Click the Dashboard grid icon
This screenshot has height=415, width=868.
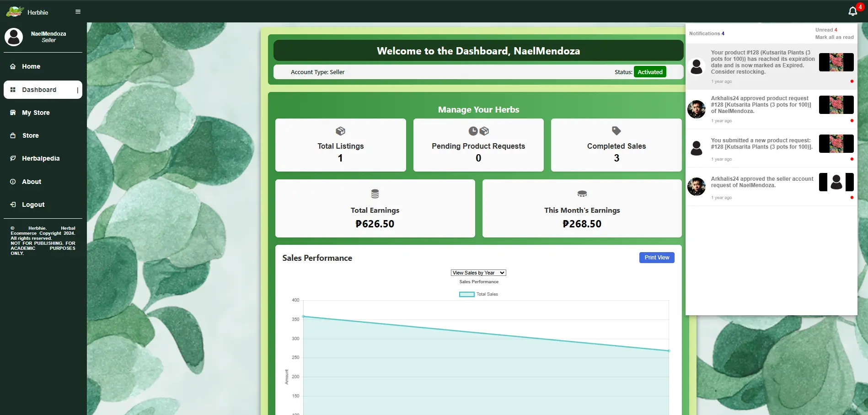point(13,90)
